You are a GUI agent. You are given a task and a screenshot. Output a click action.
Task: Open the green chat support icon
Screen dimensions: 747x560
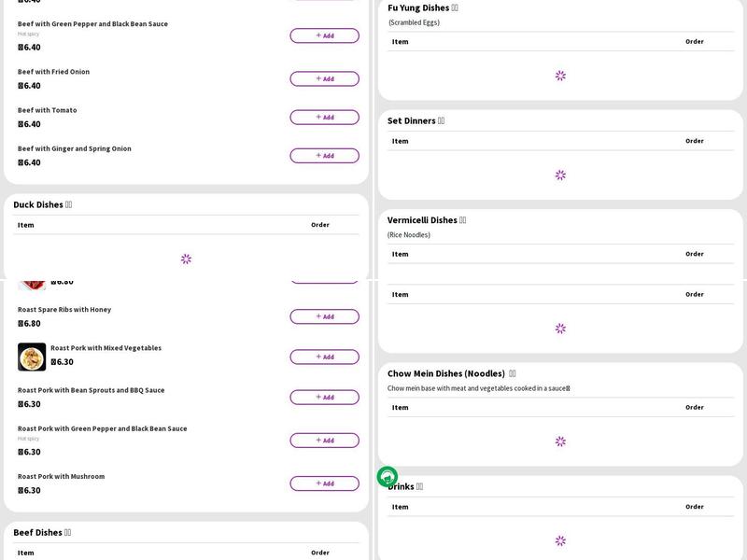click(x=388, y=477)
